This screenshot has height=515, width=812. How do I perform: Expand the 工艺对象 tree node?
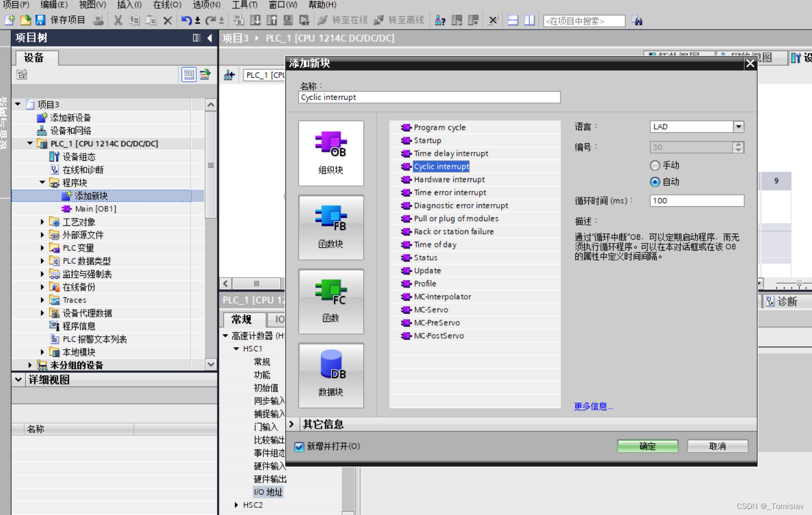42,222
